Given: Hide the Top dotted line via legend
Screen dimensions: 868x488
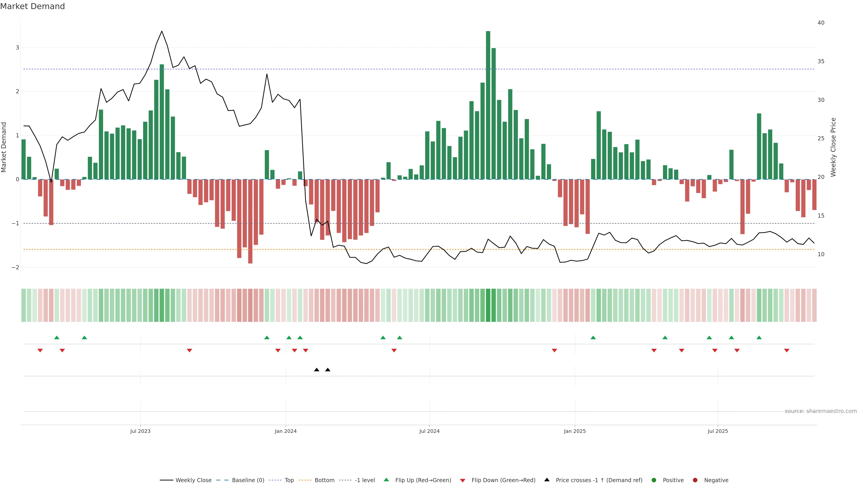Looking at the screenshot, I should (289, 480).
